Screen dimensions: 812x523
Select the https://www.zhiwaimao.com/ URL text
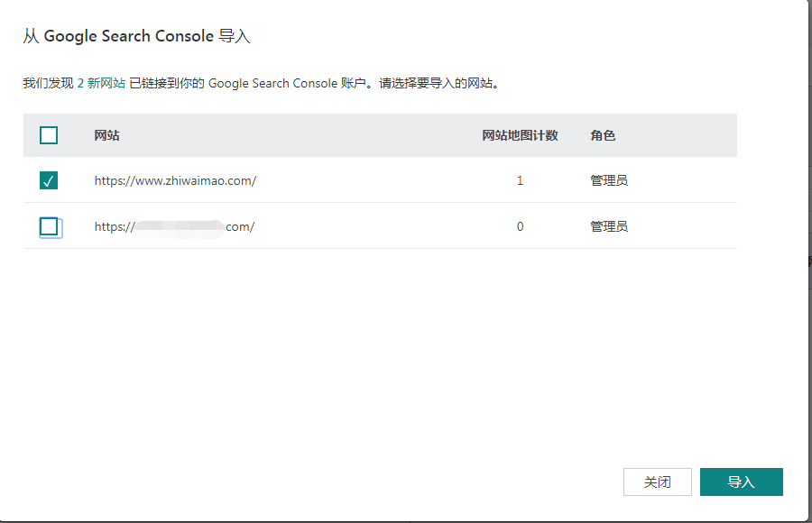click(x=175, y=180)
